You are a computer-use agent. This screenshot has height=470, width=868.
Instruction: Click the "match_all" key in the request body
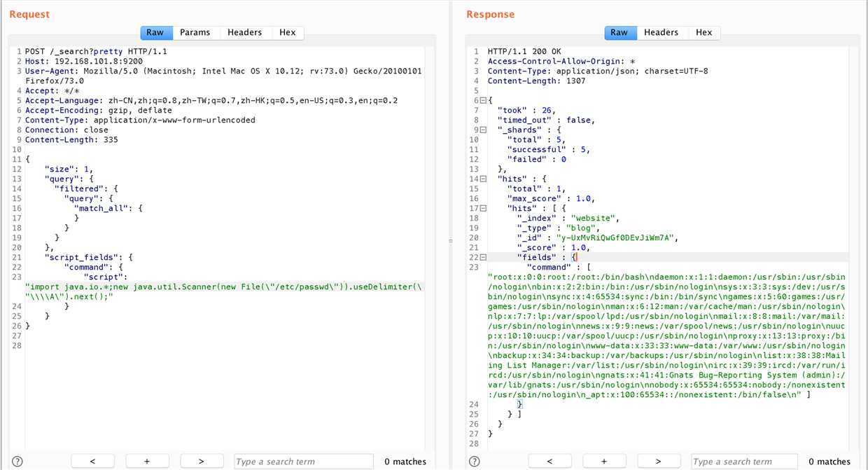coord(101,209)
